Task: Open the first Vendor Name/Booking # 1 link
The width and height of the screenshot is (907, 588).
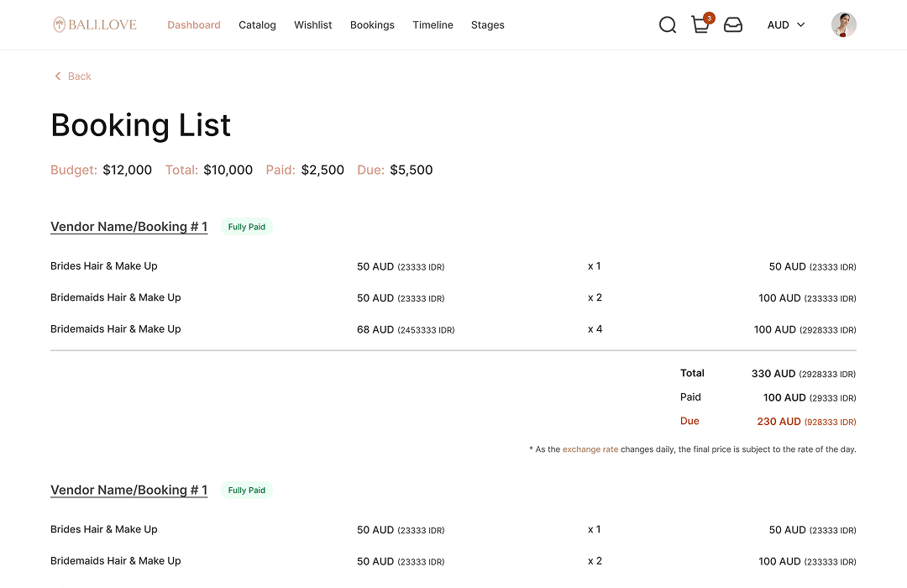Action: [128, 227]
